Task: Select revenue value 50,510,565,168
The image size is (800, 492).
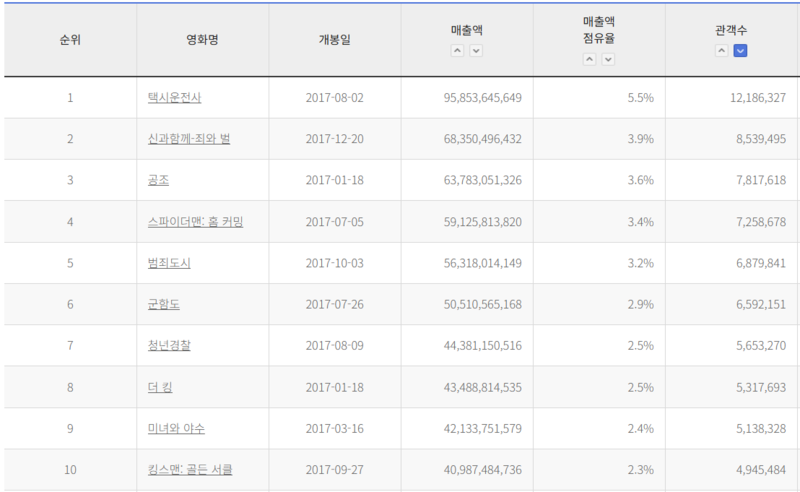Action: pos(483,305)
